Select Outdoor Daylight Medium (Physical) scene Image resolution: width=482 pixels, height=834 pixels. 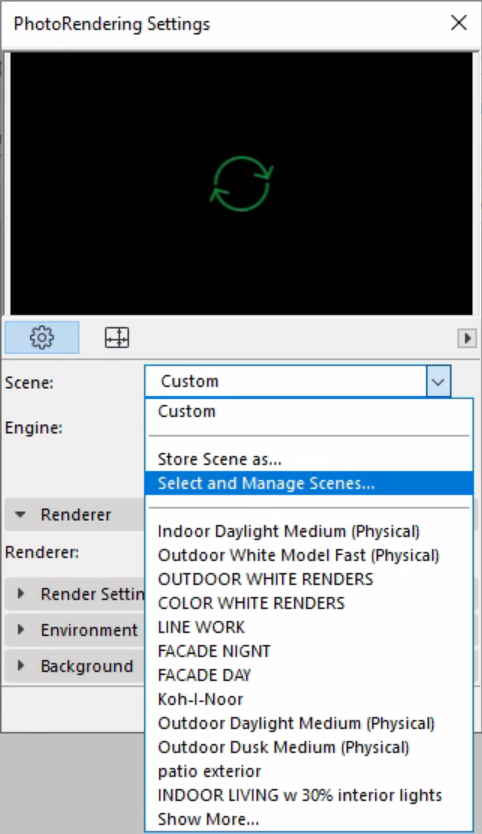(309, 723)
